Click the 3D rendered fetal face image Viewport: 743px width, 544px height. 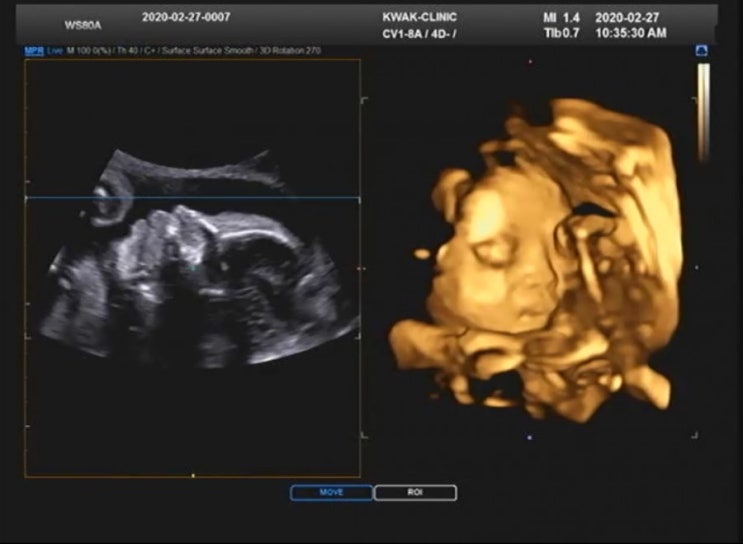[x=535, y=260]
